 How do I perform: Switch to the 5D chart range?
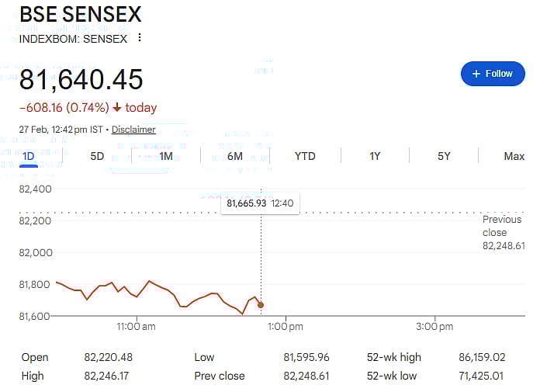[x=97, y=156]
